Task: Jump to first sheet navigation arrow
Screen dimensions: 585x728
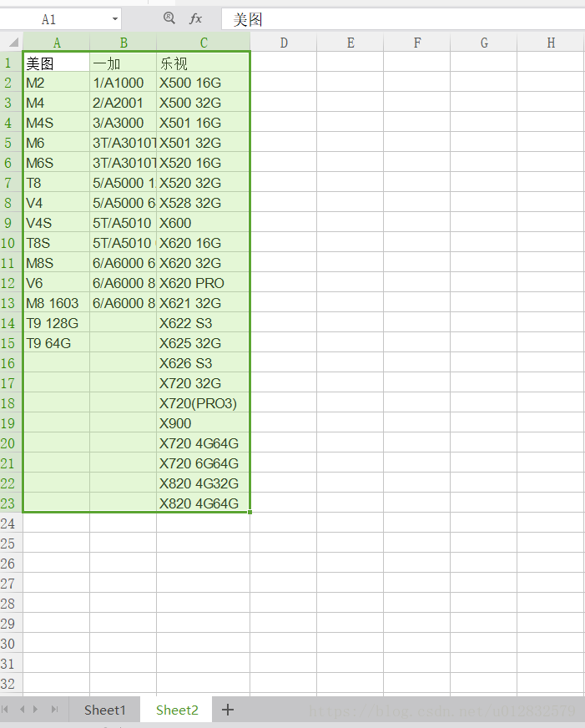Action: 5,710
